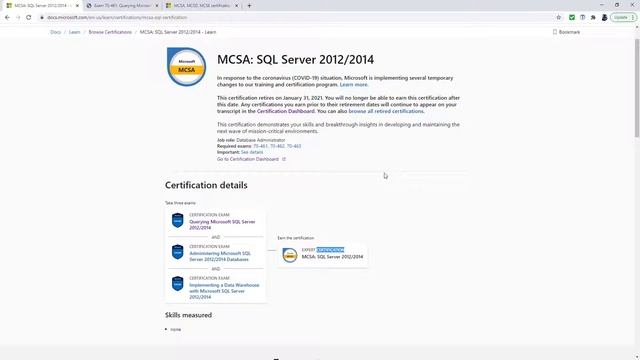Click the browser forward arrow
Screen dimensions: 640x360
[18, 17]
